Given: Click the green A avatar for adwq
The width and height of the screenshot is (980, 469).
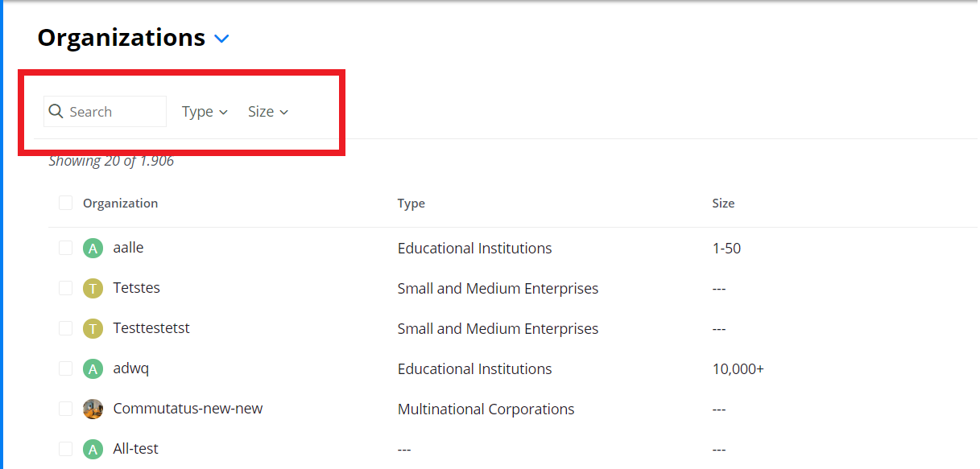Looking at the screenshot, I should [93, 369].
